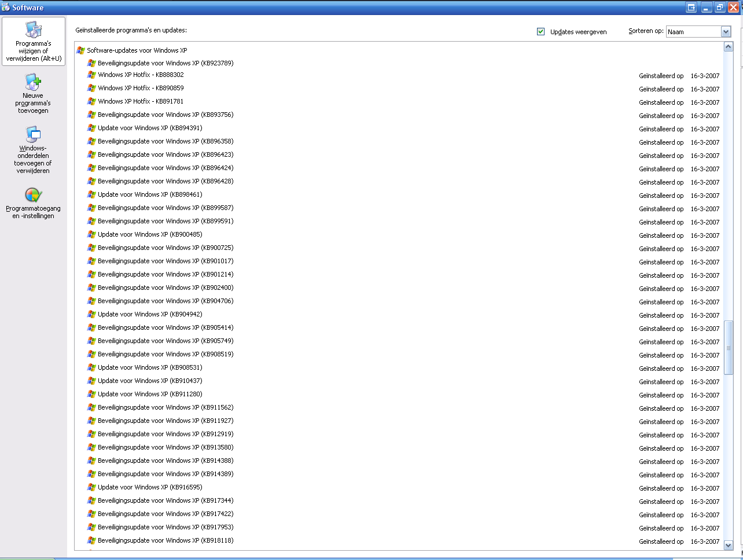Select Beveiligingsupdate voor Windows XP (KB914389)
This screenshot has width=743, height=560.
click(165, 474)
